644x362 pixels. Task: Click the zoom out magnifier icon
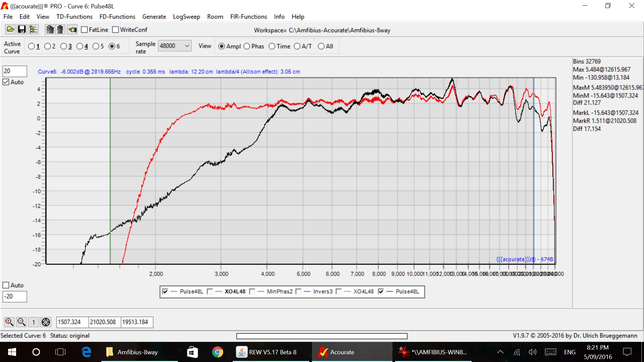pos(21,322)
